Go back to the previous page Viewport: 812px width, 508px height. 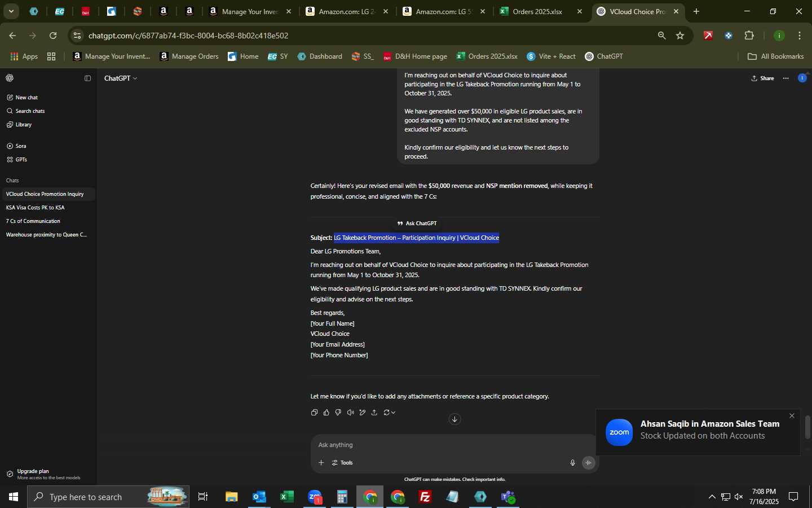click(x=12, y=36)
